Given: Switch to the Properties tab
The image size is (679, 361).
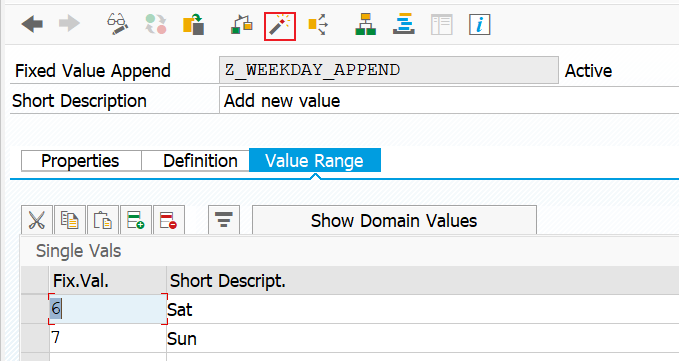Looking at the screenshot, I should coord(81,161).
